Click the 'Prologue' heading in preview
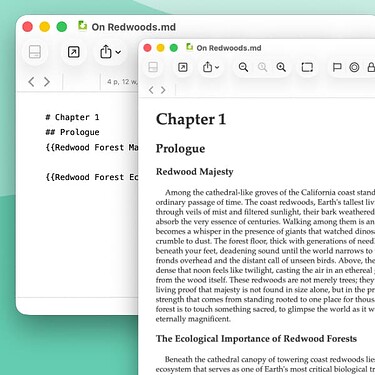Screen dimensions: 375x375 click(x=180, y=149)
